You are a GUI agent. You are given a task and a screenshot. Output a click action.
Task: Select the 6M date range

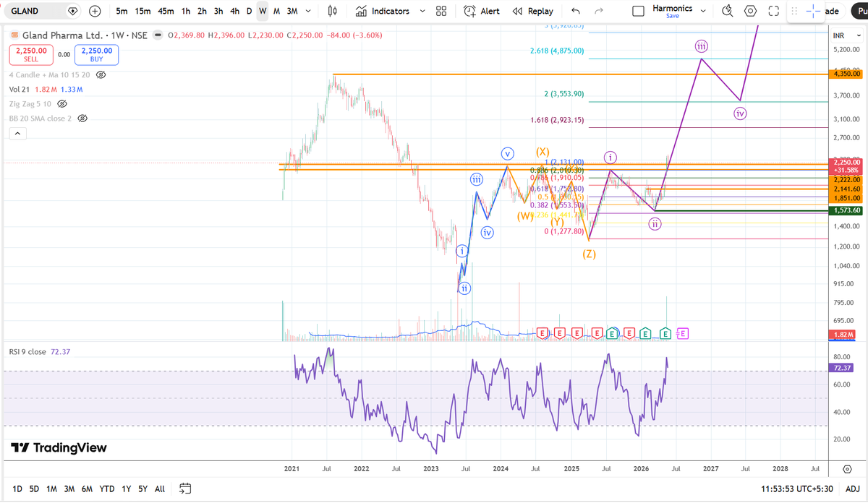point(87,489)
